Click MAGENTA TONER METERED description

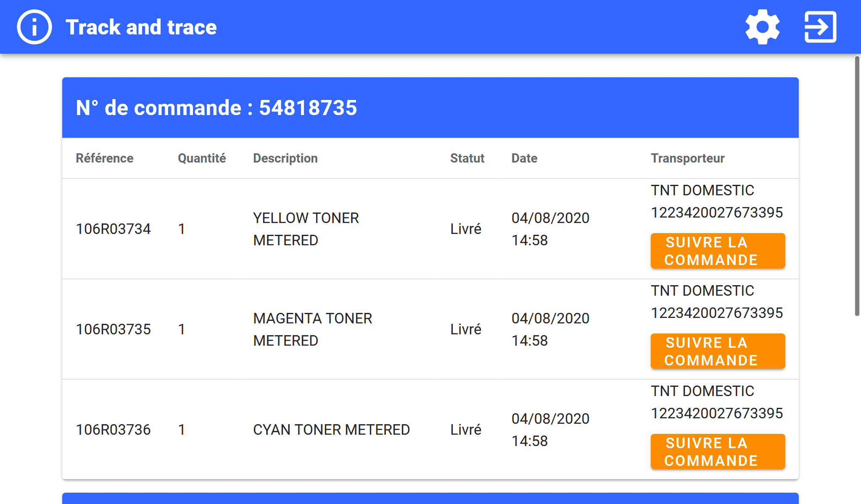[x=313, y=329]
